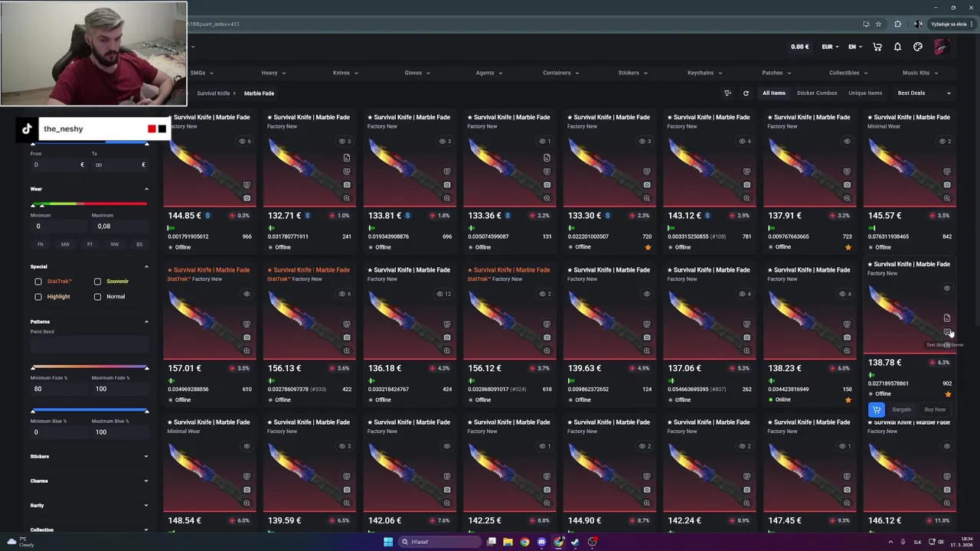Screen dimensions: 980x551
Task: Open the Windows Start menu
Action: [388, 542]
